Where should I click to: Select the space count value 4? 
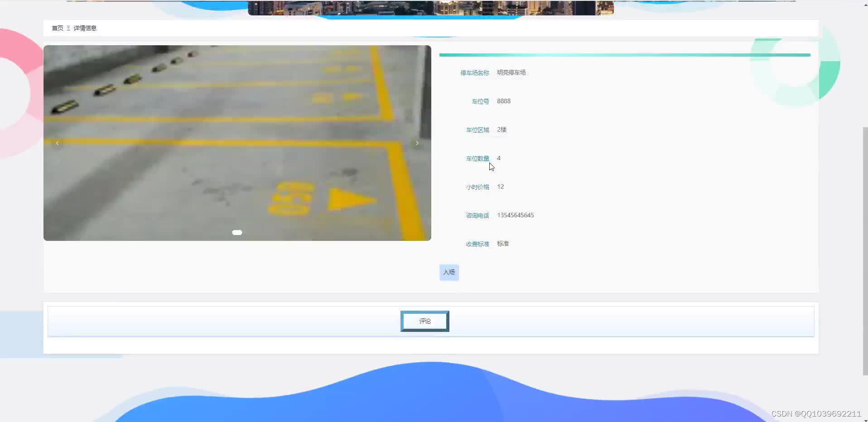(x=499, y=158)
